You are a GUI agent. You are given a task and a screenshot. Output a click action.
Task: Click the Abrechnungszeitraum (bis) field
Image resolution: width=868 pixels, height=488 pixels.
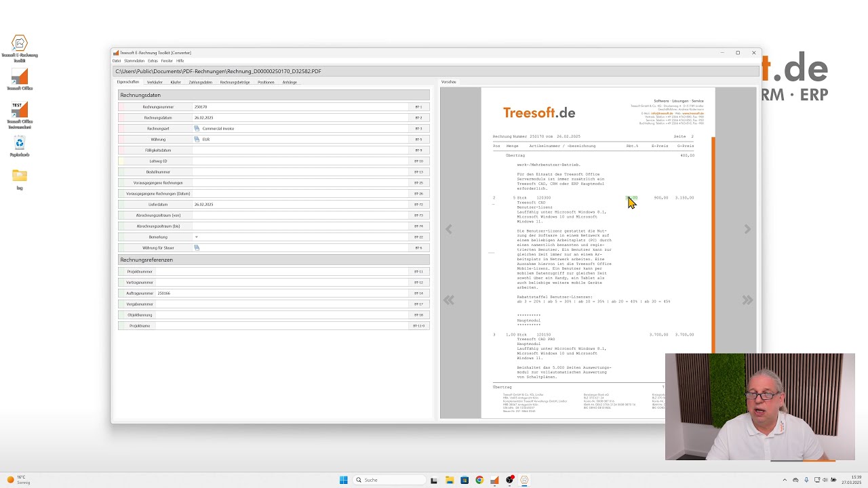click(x=301, y=226)
